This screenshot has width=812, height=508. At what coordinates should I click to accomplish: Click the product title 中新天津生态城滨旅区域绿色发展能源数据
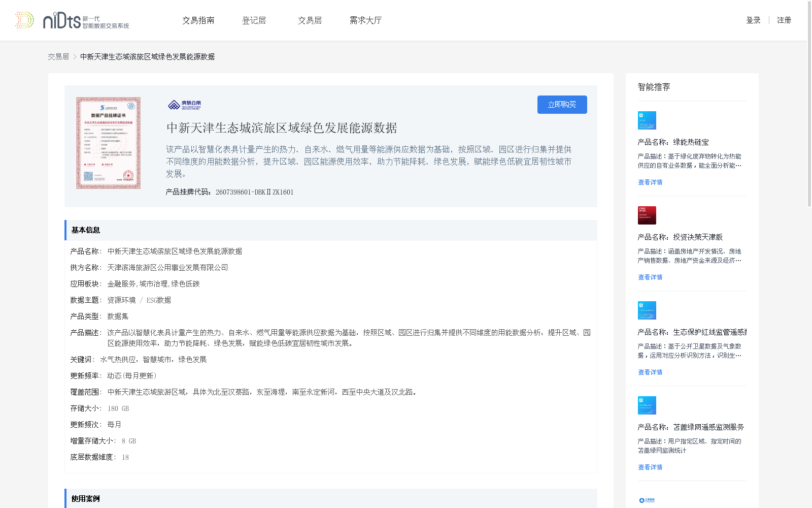[282, 128]
